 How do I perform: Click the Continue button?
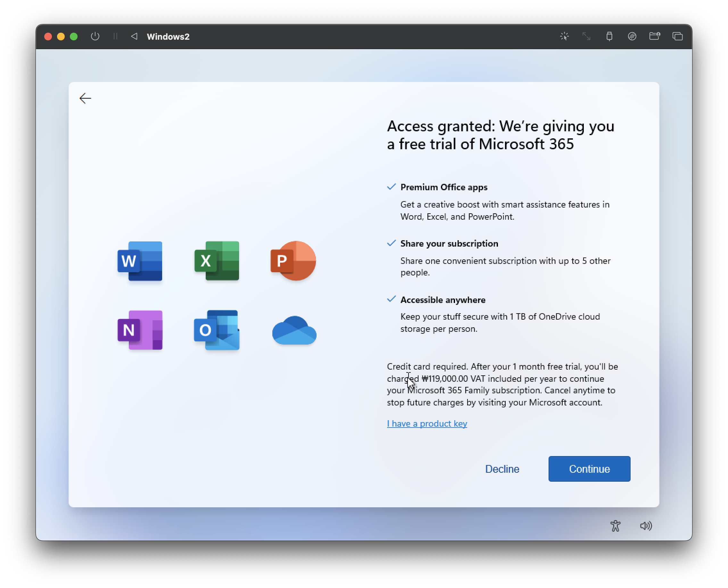point(589,469)
